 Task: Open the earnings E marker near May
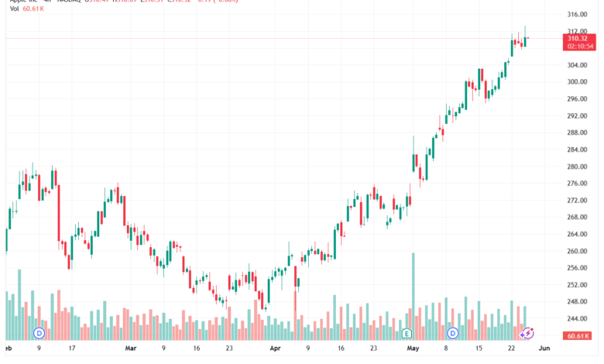click(407, 333)
